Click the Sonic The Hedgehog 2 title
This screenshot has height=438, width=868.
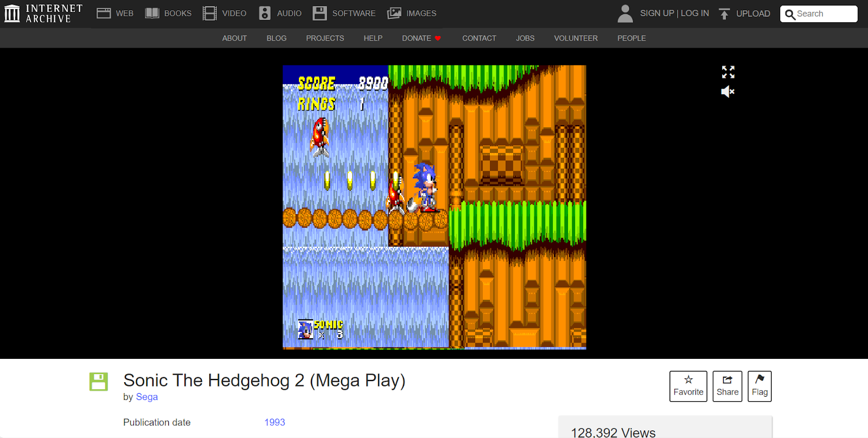click(x=264, y=381)
